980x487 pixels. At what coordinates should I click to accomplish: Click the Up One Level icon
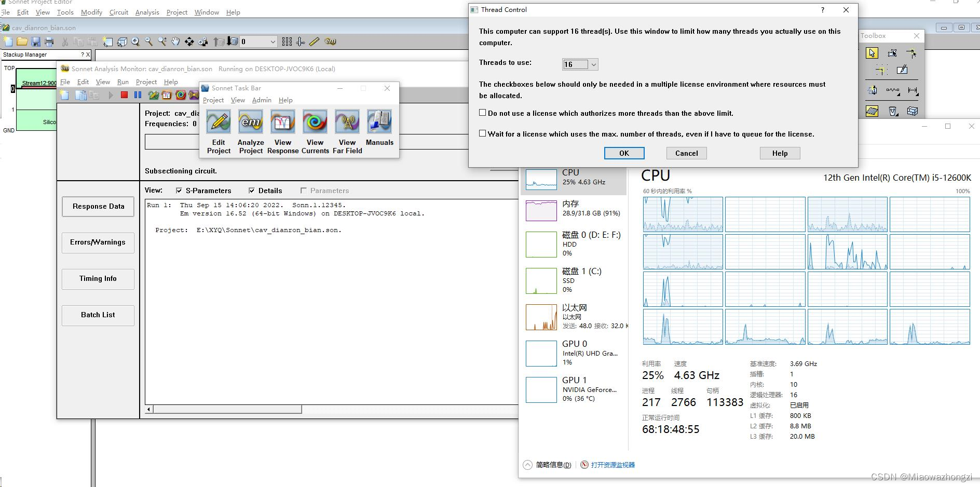[219, 42]
